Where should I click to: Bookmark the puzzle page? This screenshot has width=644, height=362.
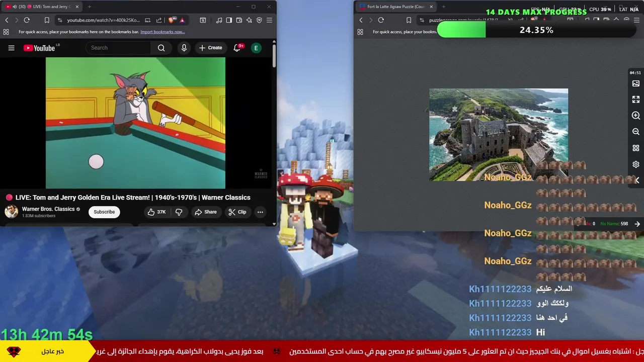409,20
